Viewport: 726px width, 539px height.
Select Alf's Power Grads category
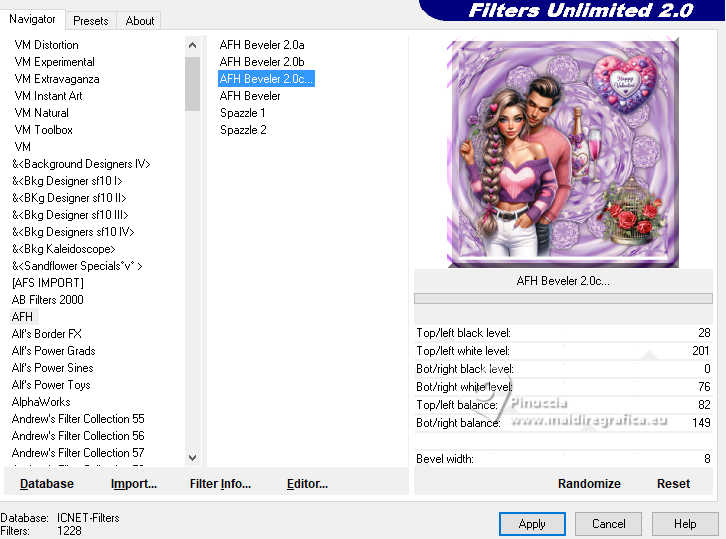53,351
